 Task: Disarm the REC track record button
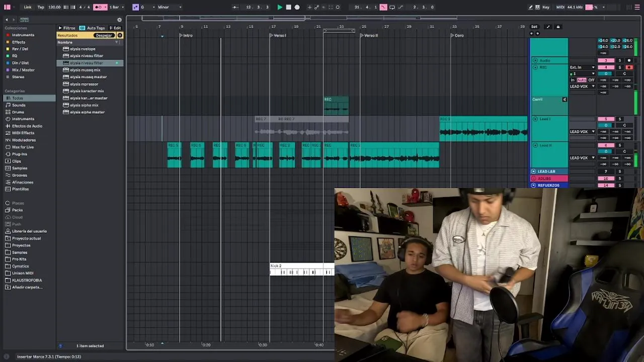coord(629,67)
